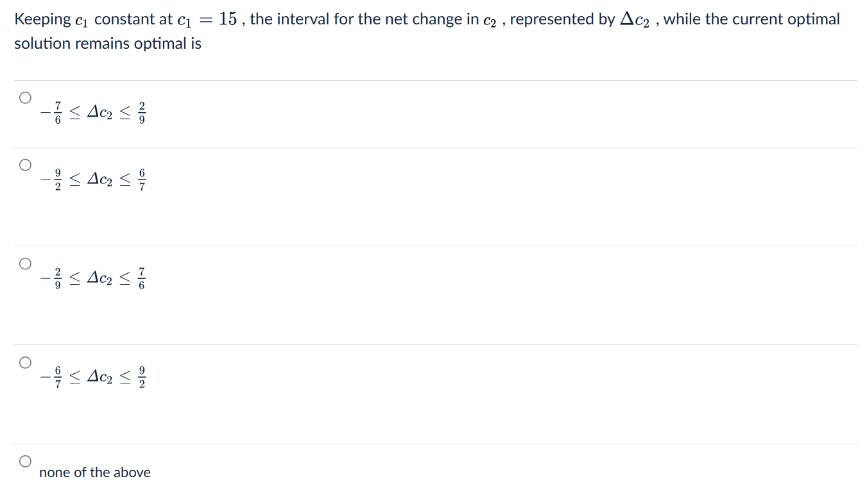Select the radio button for −7/6 ≤ Δc₂ ≤ 2/9
The width and height of the screenshot is (867, 504).
[25, 97]
